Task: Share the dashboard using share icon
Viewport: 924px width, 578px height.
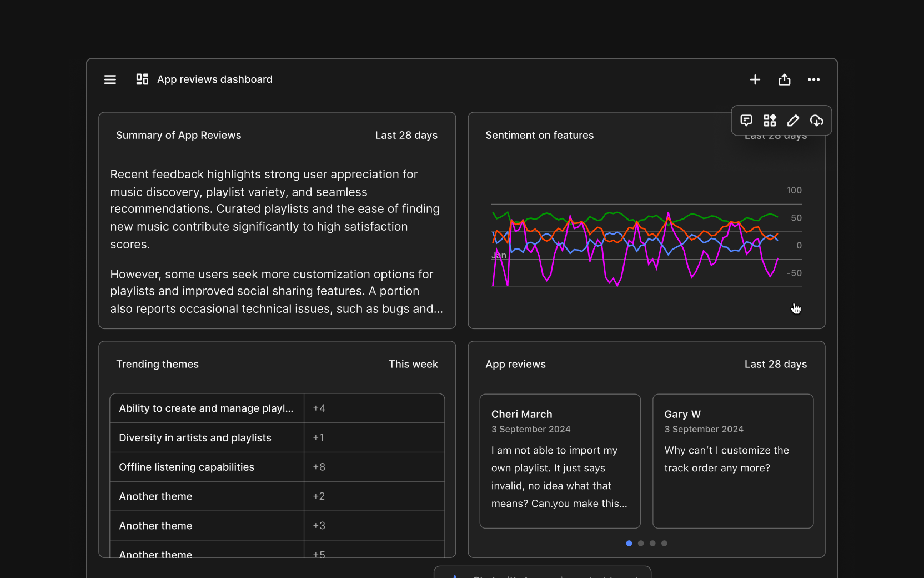Action: point(784,79)
